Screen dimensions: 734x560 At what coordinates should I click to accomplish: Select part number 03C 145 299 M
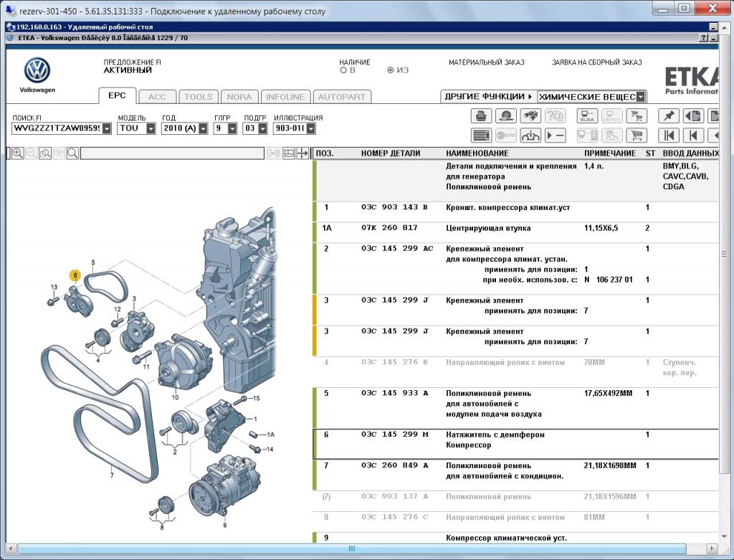coord(395,434)
